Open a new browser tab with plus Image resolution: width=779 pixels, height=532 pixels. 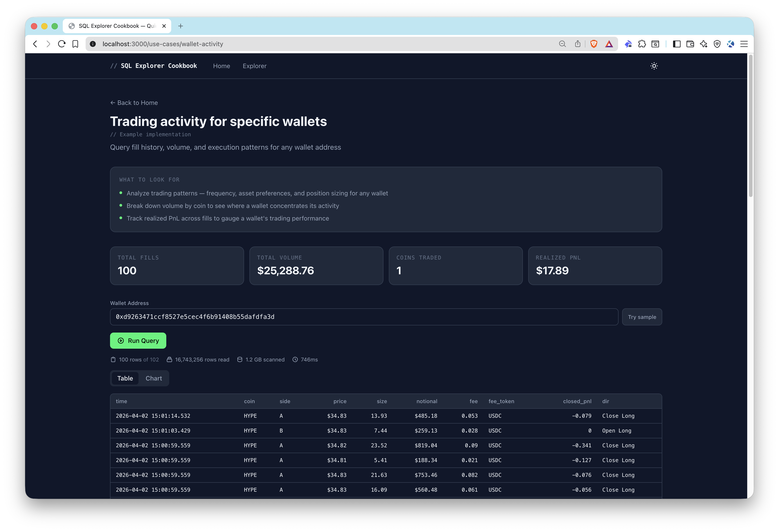point(181,26)
